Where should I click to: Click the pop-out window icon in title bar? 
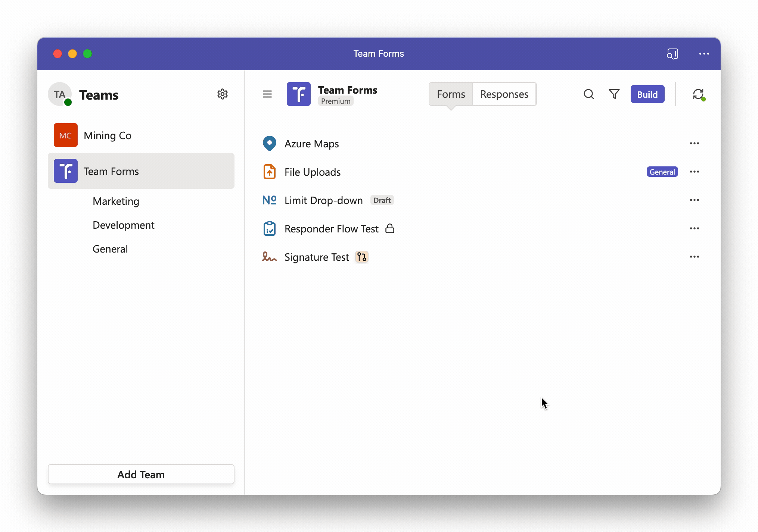[x=672, y=54]
